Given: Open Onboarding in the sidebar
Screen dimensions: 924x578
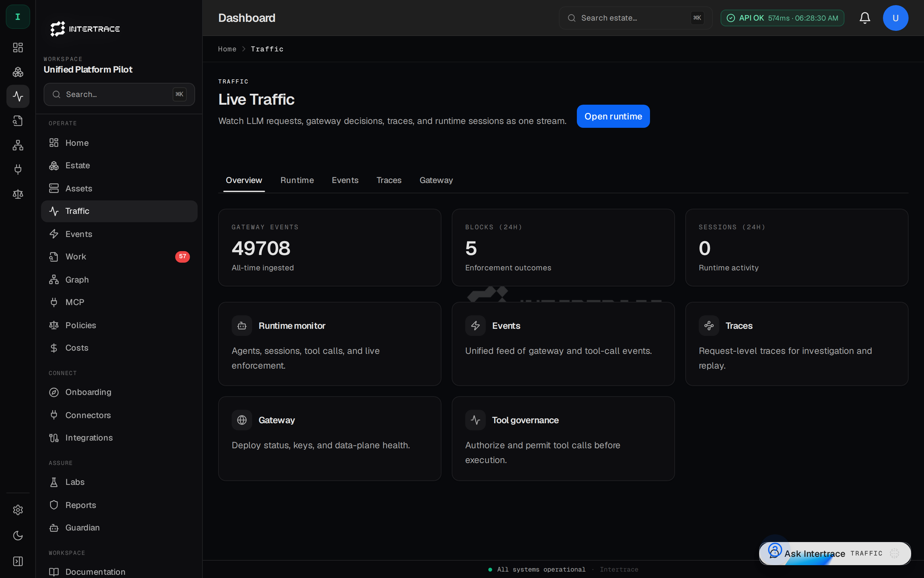Looking at the screenshot, I should (x=119, y=392).
